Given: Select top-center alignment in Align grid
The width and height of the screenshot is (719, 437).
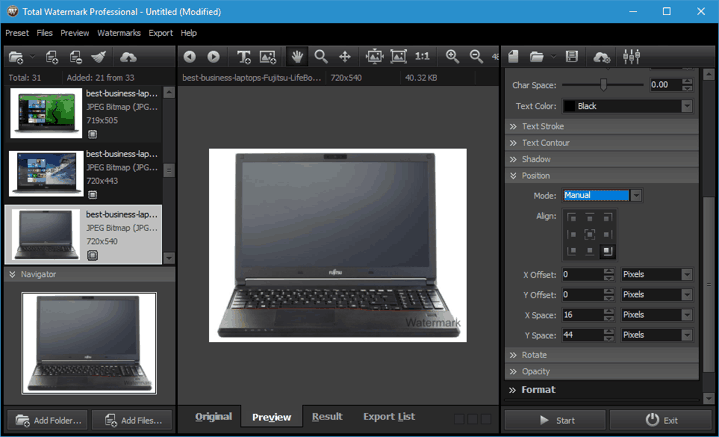Looking at the screenshot, I should coord(590,217).
